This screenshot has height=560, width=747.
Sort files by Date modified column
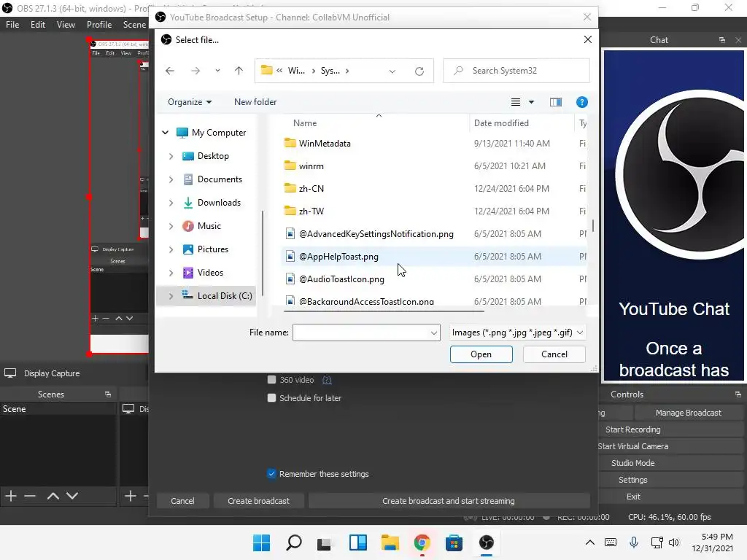click(x=501, y=122)
